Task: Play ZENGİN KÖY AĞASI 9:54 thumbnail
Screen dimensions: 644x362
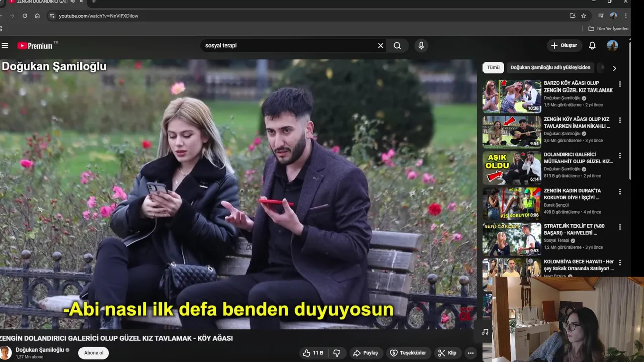Action: 512,132
